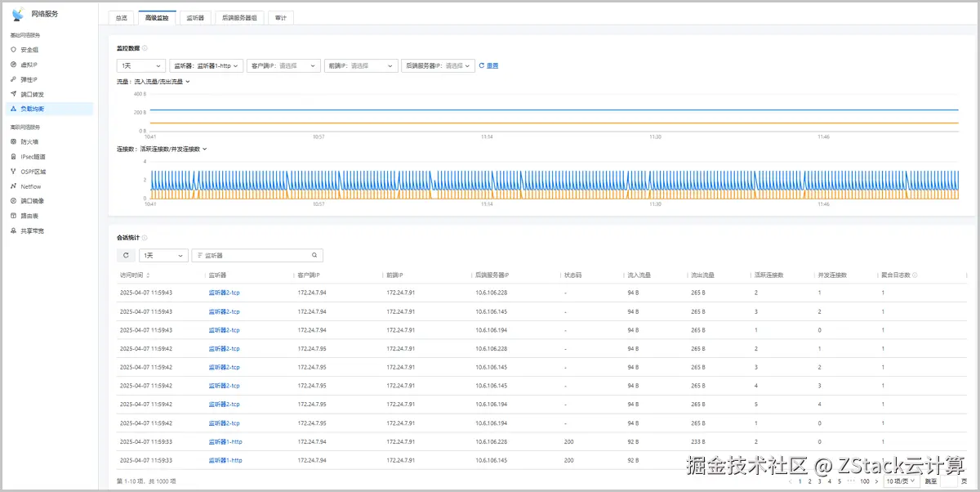The height and width of the screenshot is (492, 980).
Task: Open Netflow in the sidebar menu
Action: click(31, 186)
